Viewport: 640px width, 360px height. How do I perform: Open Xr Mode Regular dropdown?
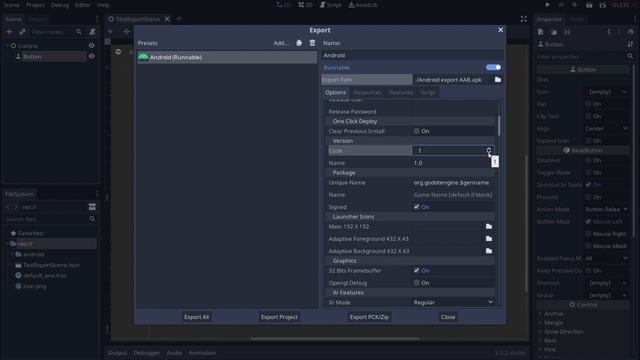pyautogui.click(x=453, y=302)
